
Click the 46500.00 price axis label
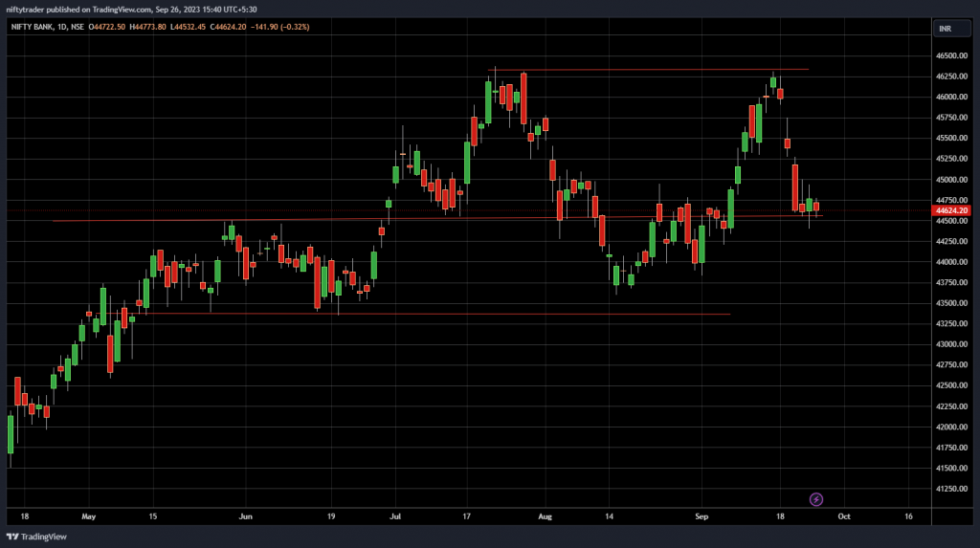(951, 55)
